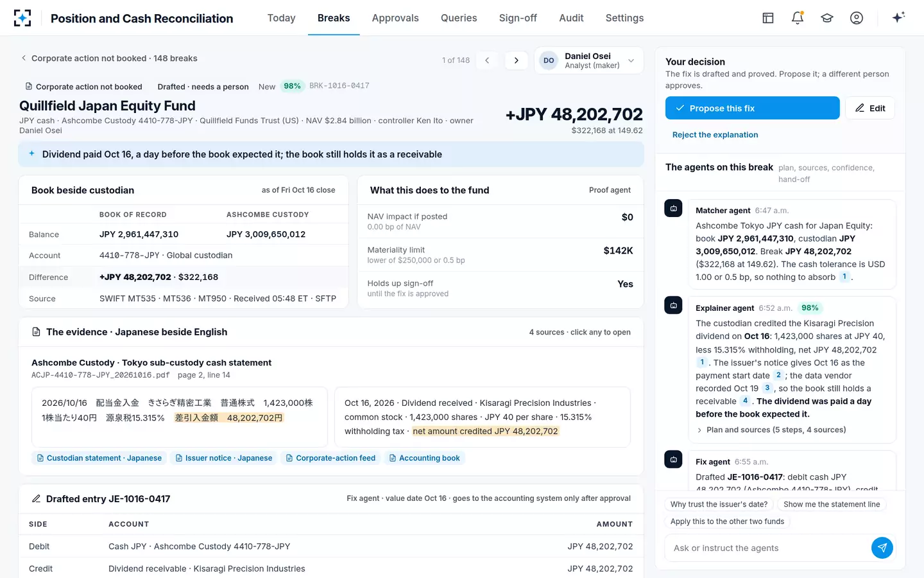
Task: Open citation 3 after recorded Oct 19
Action: [x=767, y=389]
